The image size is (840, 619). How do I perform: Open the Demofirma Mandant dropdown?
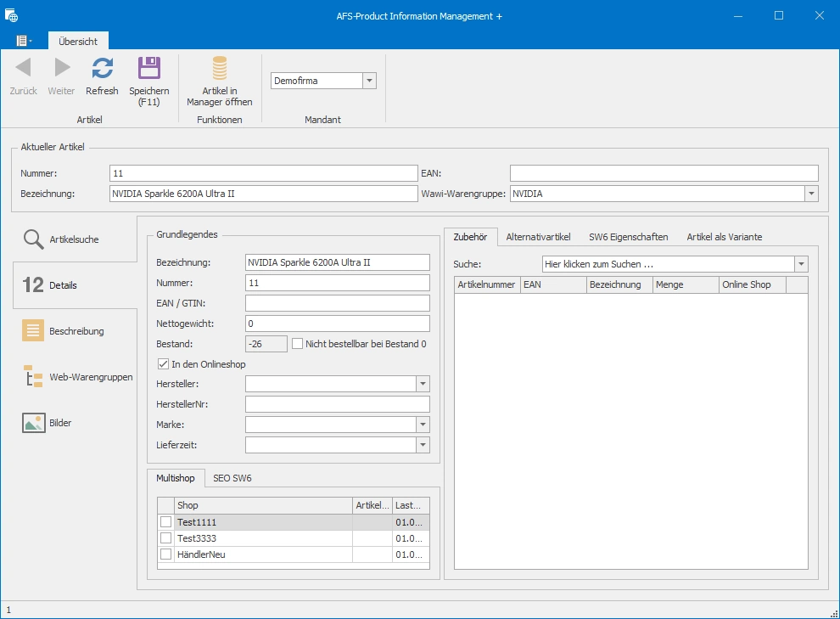tap(369, 81)
